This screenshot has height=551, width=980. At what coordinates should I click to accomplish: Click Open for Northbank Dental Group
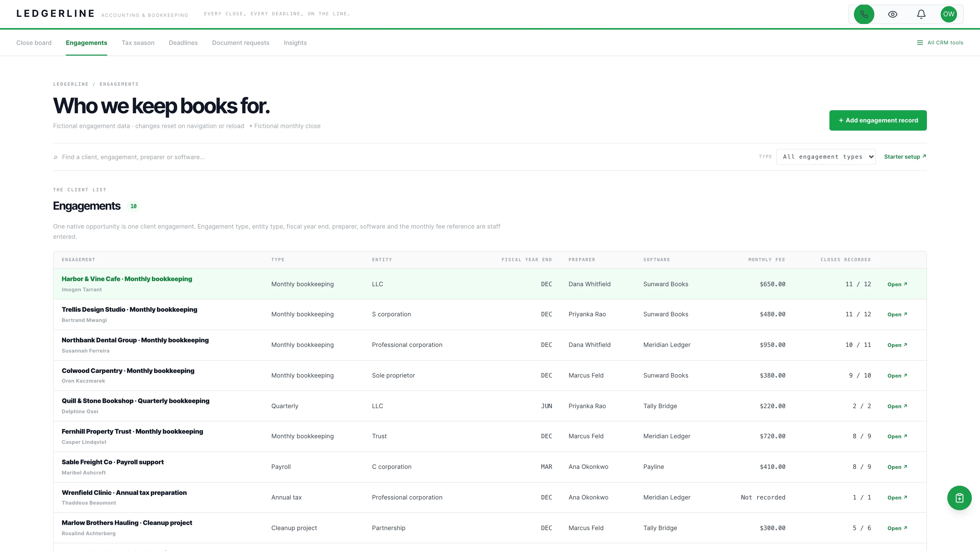click(897, 345)
